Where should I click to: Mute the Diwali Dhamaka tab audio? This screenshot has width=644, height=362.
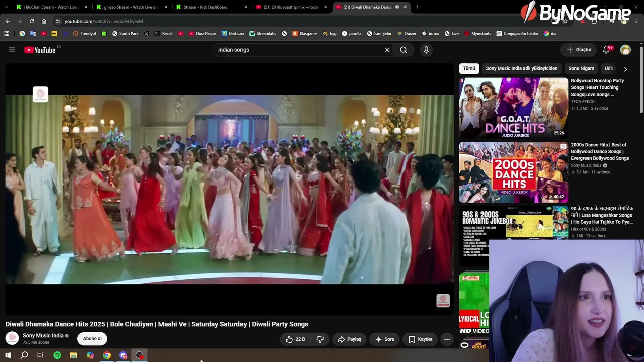coord(397,7)
